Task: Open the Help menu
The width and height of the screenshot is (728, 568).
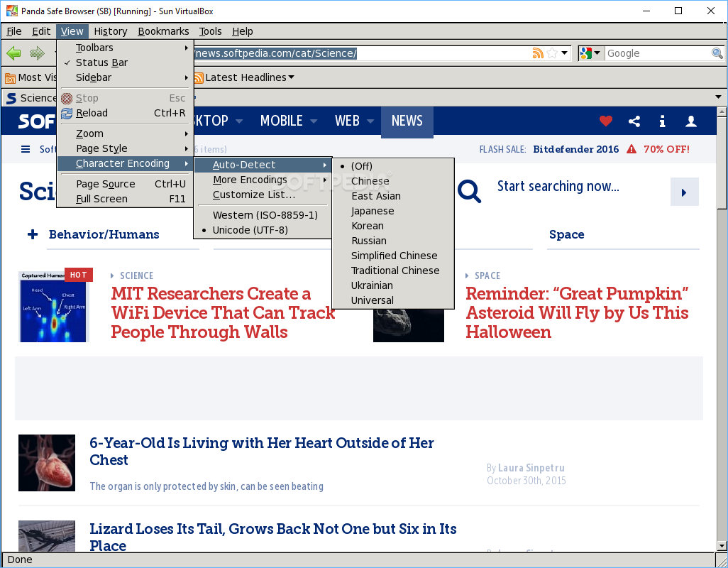Action: click(x=243, y=31)
